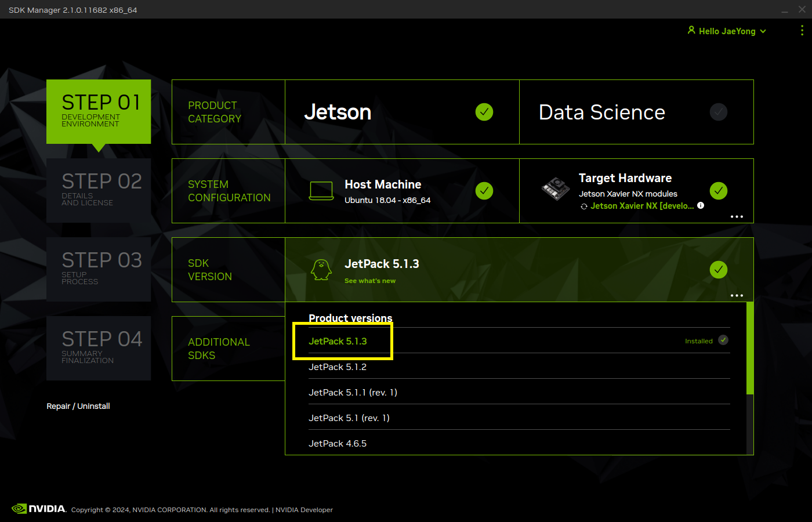
Task: Click the product versions list scrollbar thumb
Action: pyautogui.click(x=750, y=348)
